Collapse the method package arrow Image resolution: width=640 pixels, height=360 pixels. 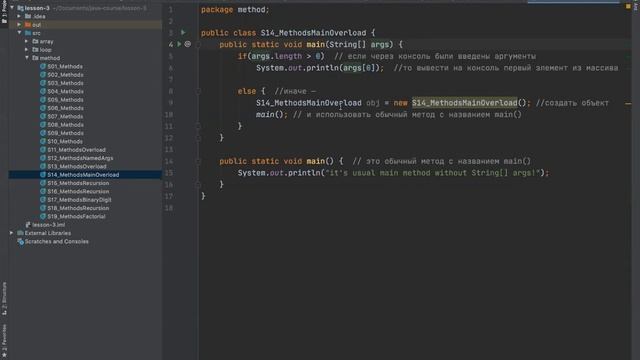pos(27,58)
